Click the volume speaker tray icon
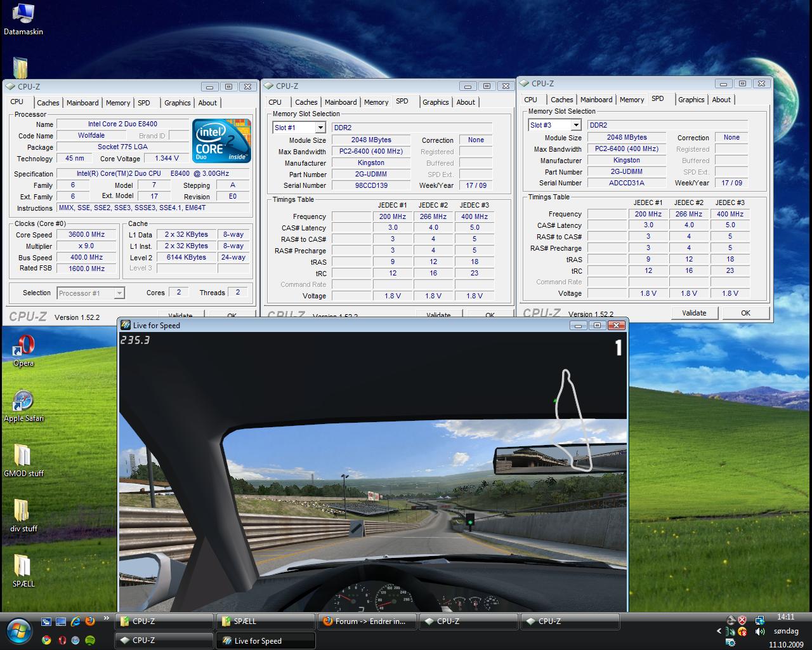 759,632
